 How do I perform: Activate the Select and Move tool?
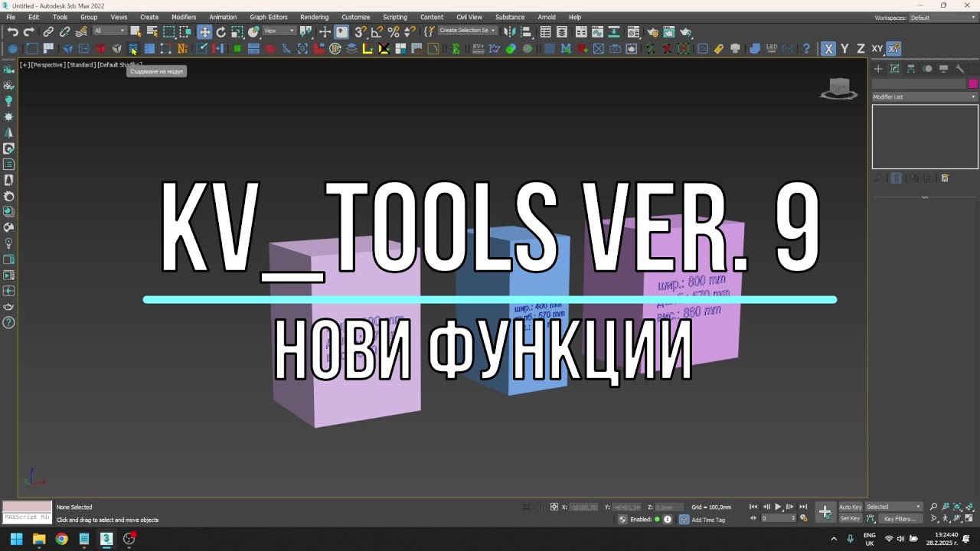(204, 31)
